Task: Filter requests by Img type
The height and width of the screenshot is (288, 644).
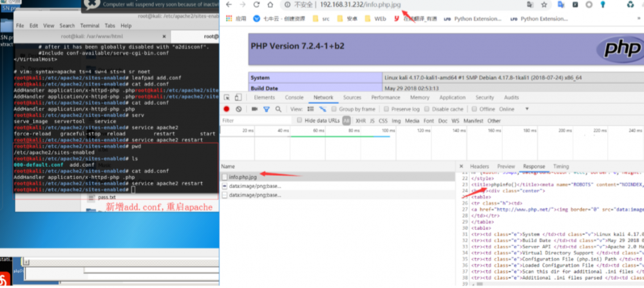Action: 396,120
